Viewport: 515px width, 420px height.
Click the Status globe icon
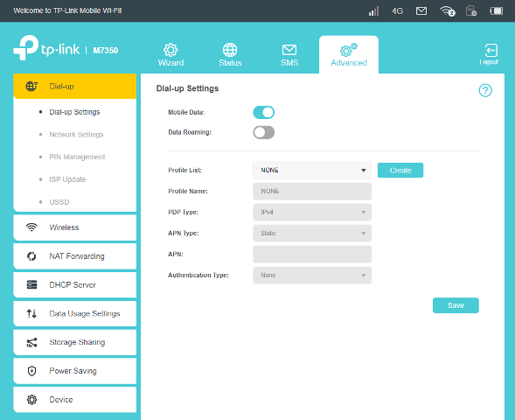point(230,50)
